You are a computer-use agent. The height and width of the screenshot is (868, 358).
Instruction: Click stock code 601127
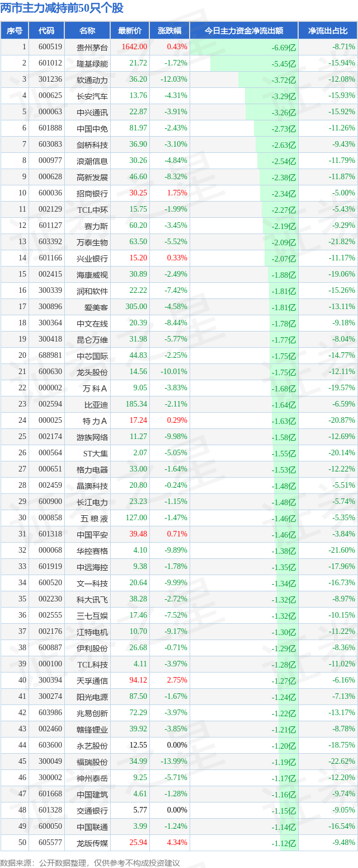pos(50,226)
